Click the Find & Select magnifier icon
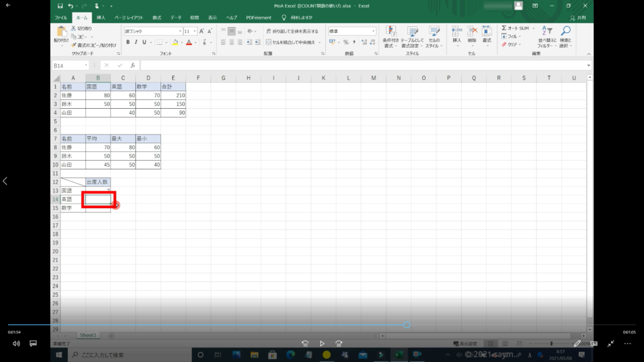This screenshot has height=362, width=644. (565, 31)
